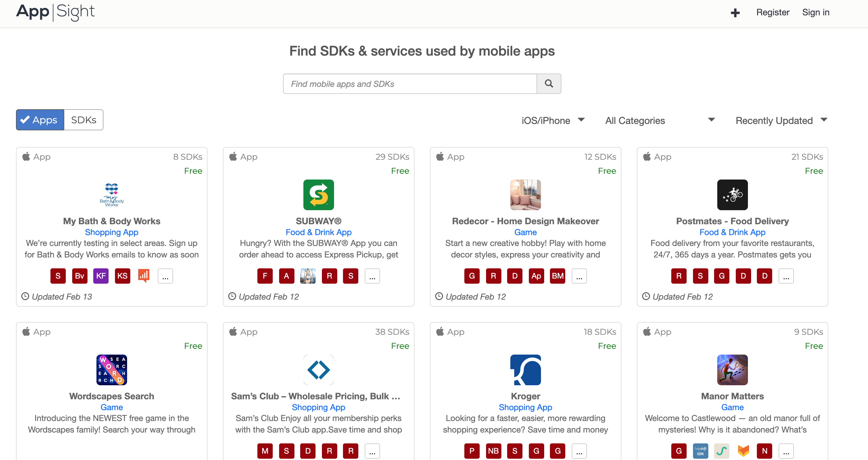Image resolution: width=868 pixels, height=460 pixels.
Task: Click the G SDK badge in Postmates card
Action: [721, 276]
